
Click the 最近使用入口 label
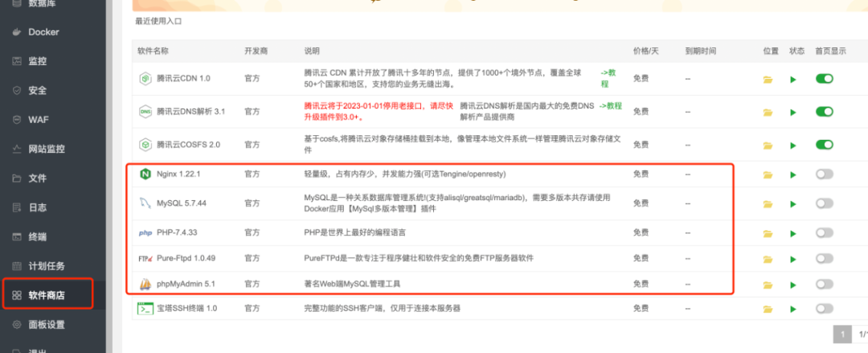(159, 22)
